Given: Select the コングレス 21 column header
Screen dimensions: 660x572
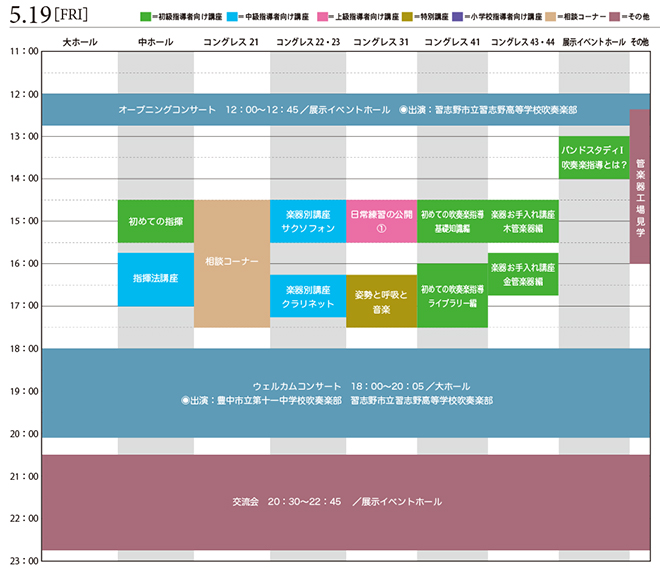Looking at the screenshot, I should [x=231, y=41].
